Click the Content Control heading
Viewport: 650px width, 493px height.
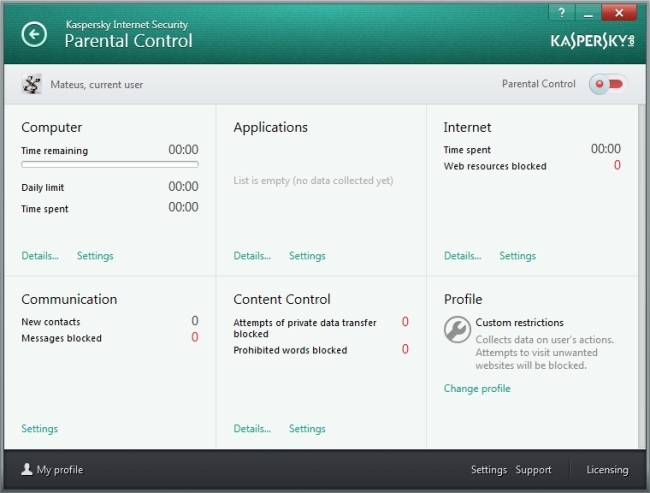tap(282, 299)
